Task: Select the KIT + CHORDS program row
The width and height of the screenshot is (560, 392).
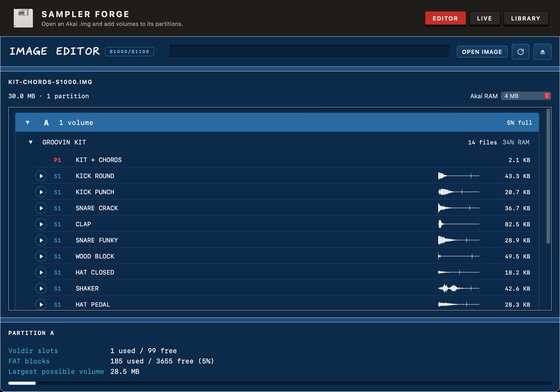Action: pos(283,160)
